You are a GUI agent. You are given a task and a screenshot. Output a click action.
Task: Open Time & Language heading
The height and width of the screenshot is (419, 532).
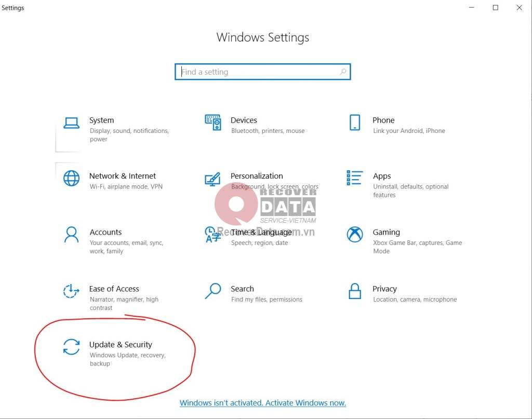pyautogui.click(x=261, y=232)
